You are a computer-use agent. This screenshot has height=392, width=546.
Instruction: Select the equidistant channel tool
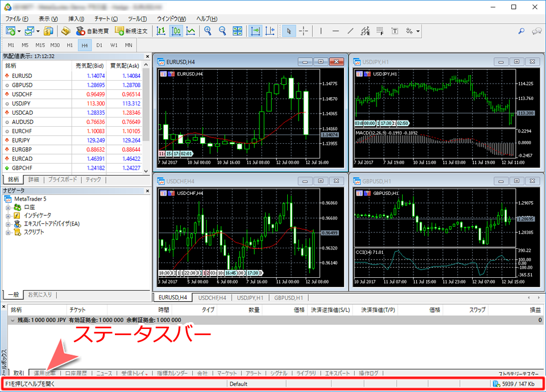point(365,31)
